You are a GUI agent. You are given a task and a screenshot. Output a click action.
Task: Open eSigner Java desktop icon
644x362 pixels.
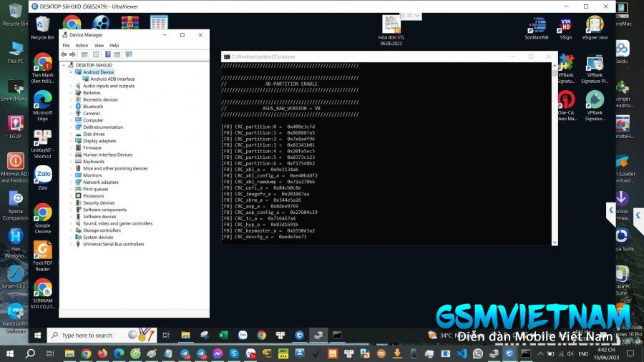point(595,28)
